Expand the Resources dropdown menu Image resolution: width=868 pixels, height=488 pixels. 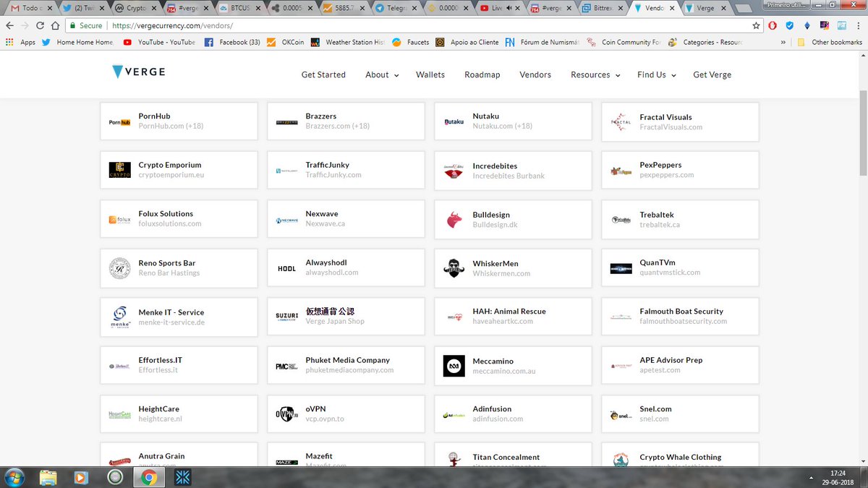pyautogui.click(x=595, y=74)
